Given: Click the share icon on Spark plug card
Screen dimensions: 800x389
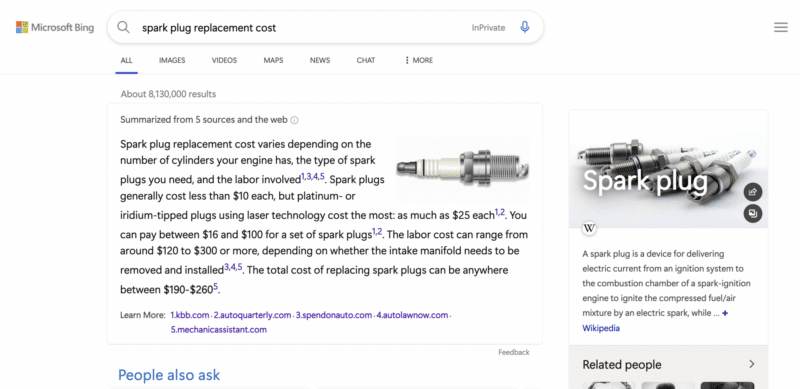Looking at the screenshot, I should [x=753, y=192].
